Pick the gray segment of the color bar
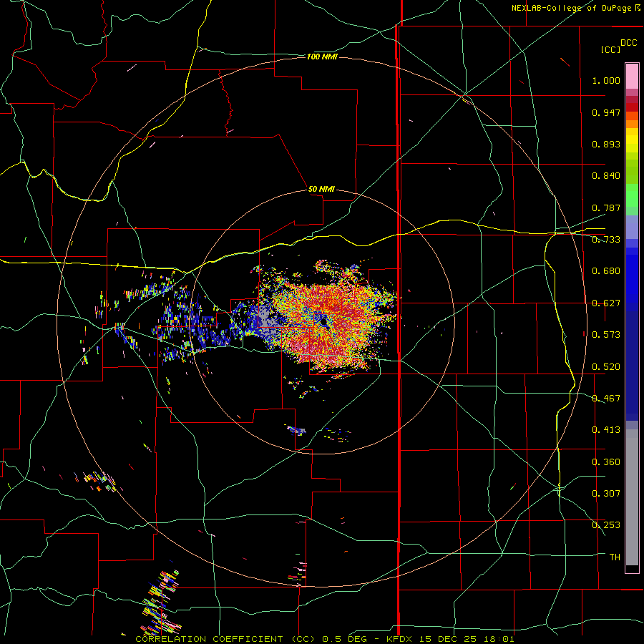 [x=632, y=497]
